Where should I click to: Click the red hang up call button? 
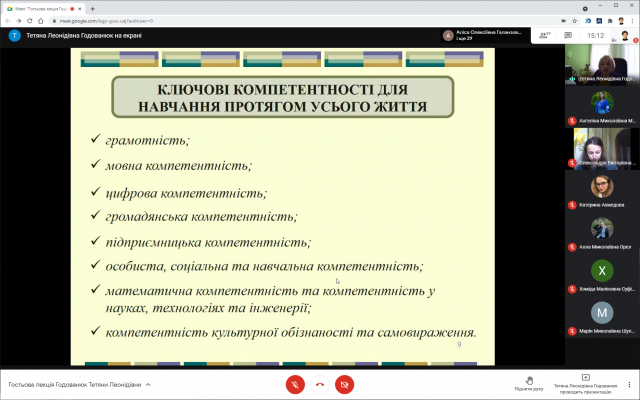click(320, 384)
